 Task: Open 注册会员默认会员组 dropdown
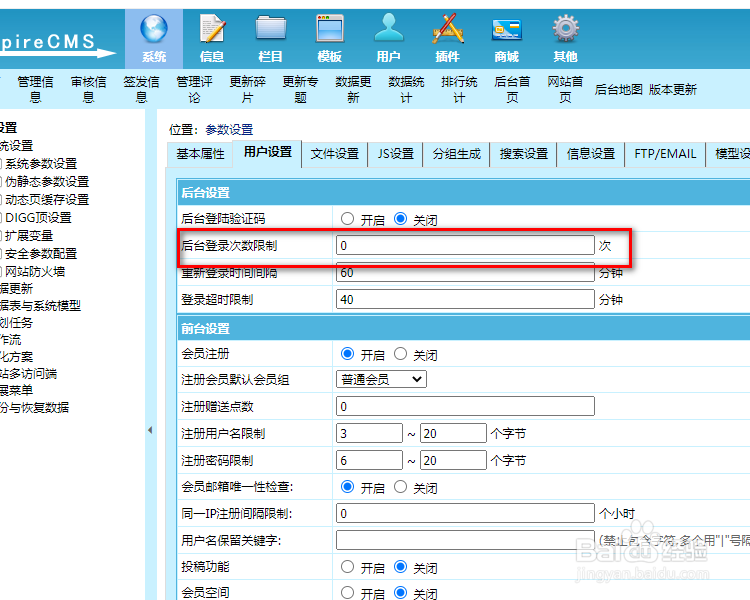coord(381,379)
